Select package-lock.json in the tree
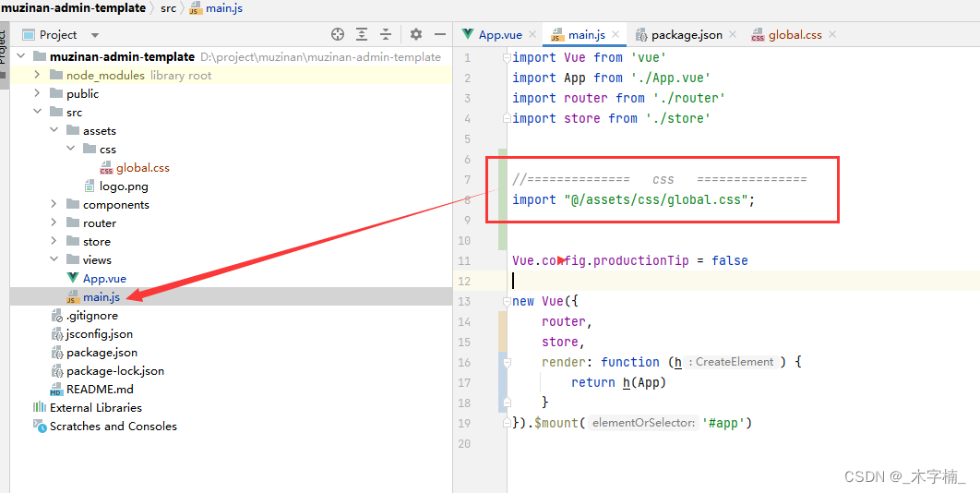 [115, 371]
